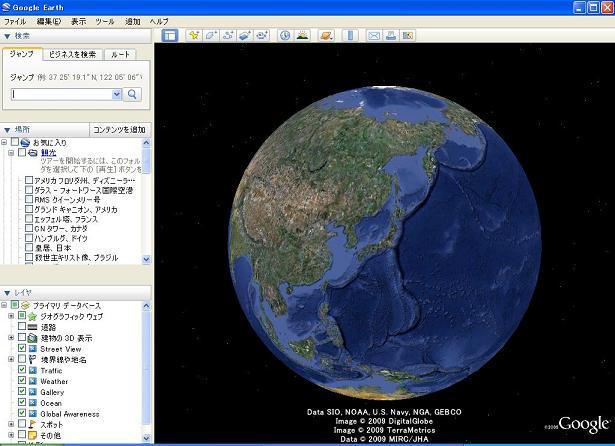The image size is (615, 446).
Task: Uncheck the Global Awareness checkbox
Action: [x=22, y=413]
